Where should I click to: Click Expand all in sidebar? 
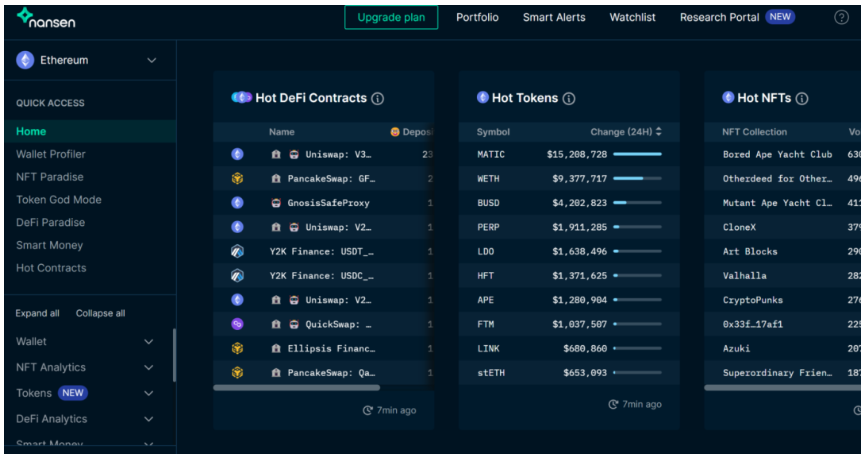click(x=38, y=313)
